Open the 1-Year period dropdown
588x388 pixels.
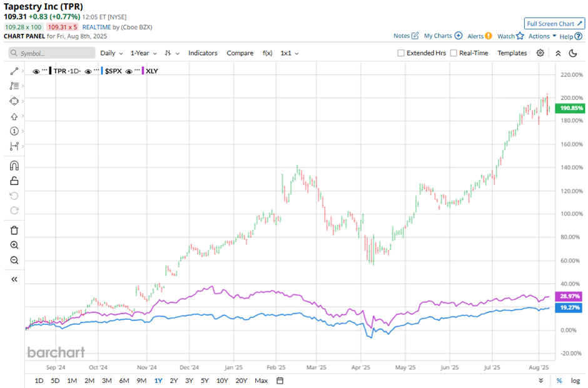click(x=143, y=53)
